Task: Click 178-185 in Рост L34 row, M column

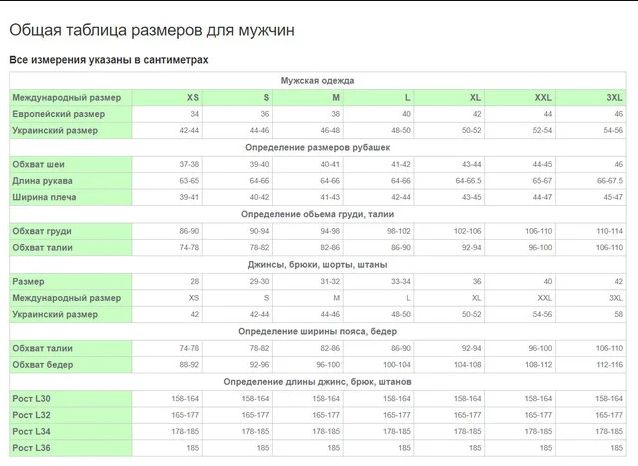Action: tap(326, 431)
